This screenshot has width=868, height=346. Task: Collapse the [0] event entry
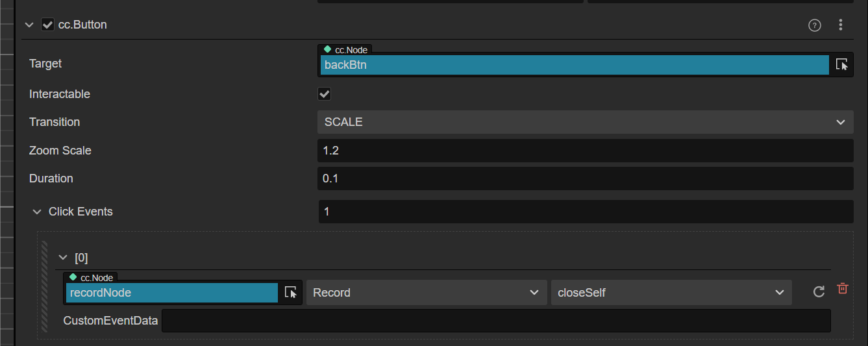(63, 258)
